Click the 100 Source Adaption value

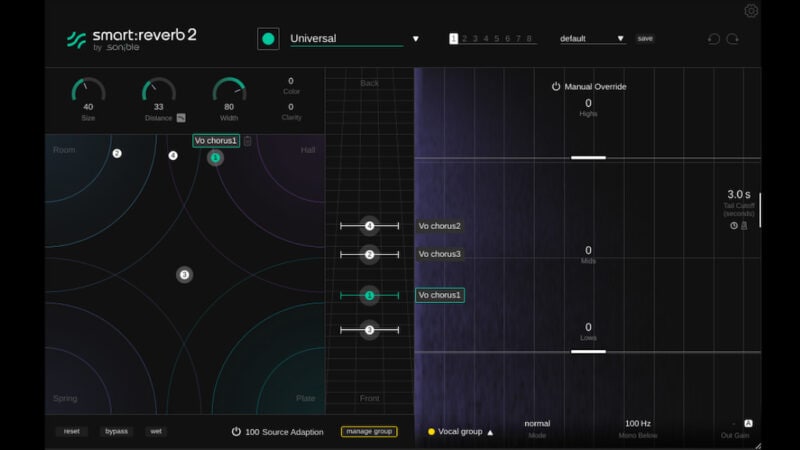click(252, 432)
